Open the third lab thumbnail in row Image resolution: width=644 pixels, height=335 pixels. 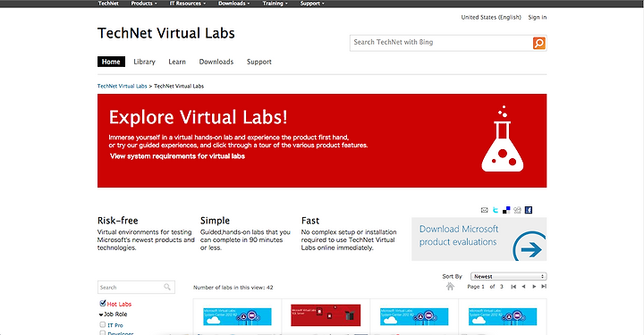(414, 316)
